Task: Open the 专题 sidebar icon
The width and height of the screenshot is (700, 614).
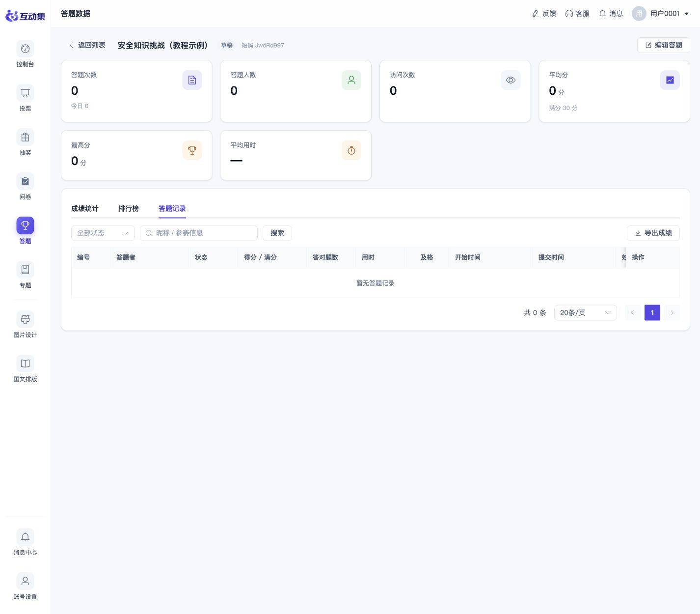Action: tap(25, 270)
